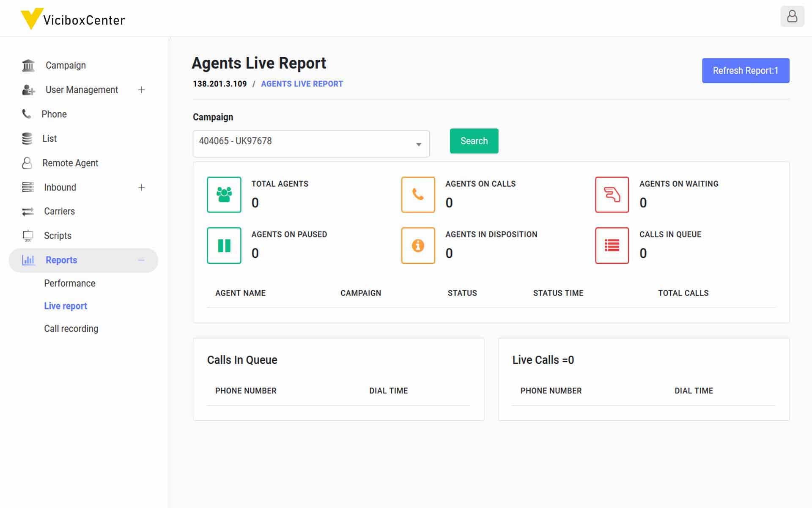
Task: Open the Inbound section with plus expander
Action: [142, 187]
